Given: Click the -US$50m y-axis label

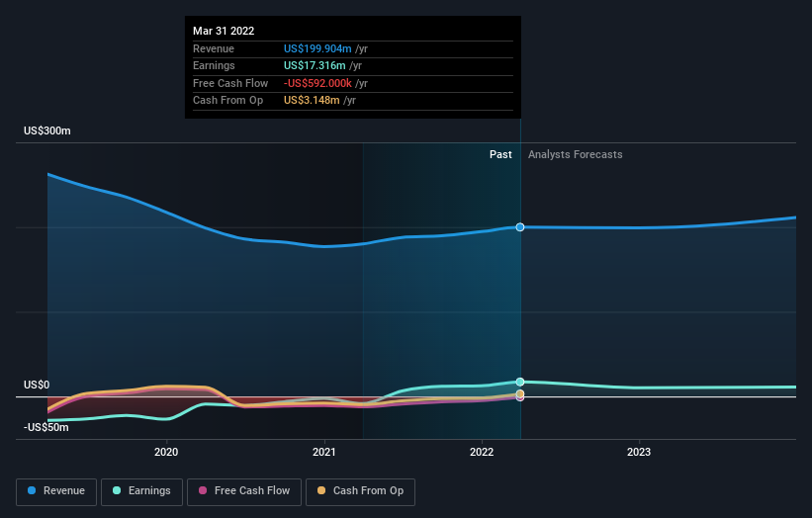Looking at the screenshot, I should pos(46,427).
